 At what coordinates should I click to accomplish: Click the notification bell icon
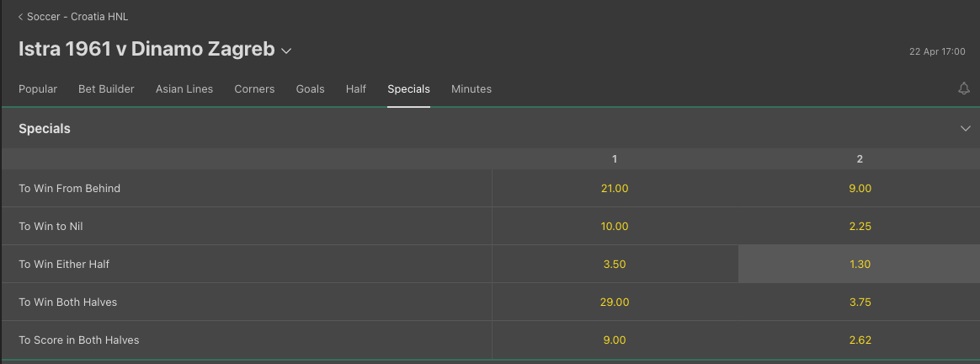(x=964, y=88)
